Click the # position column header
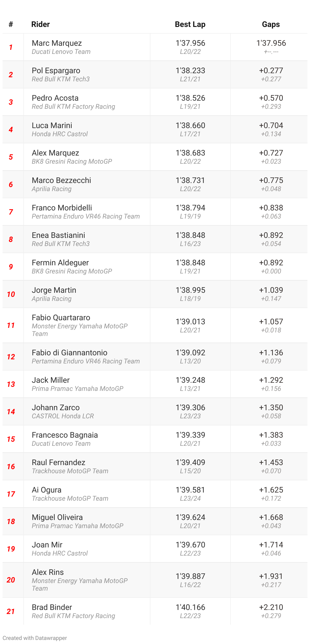Screen dimensions: 310x644 11,24
